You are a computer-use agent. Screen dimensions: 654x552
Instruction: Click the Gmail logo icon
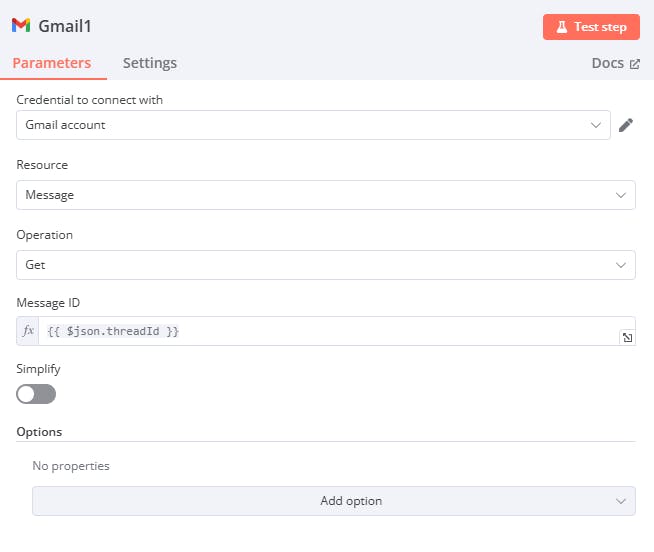(x=21, y=26)
